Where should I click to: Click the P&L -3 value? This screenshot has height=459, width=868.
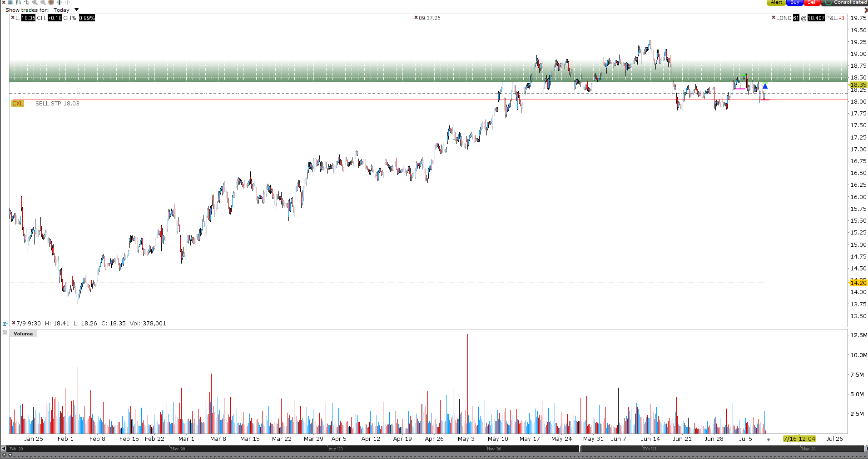coord(842,18)
